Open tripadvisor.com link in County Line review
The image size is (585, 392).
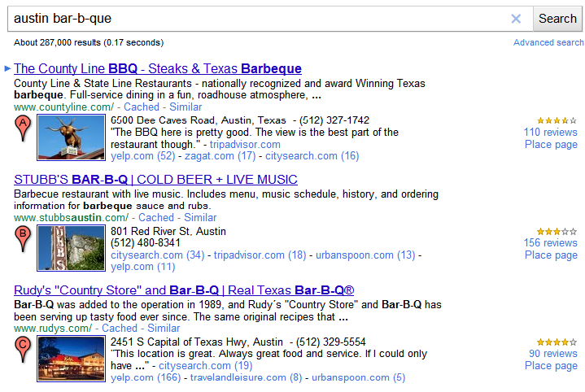click(x=245, y=144)
